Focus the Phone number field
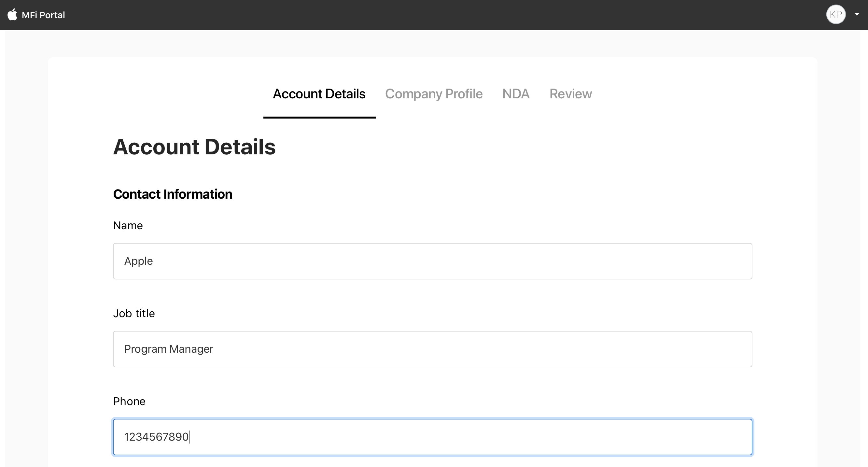The image size is (868, 467). pyautogui.click(x=432, y=437)
